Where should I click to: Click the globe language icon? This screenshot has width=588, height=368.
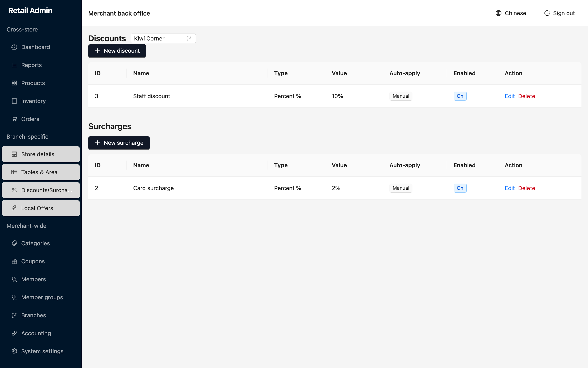coord(498,13)
